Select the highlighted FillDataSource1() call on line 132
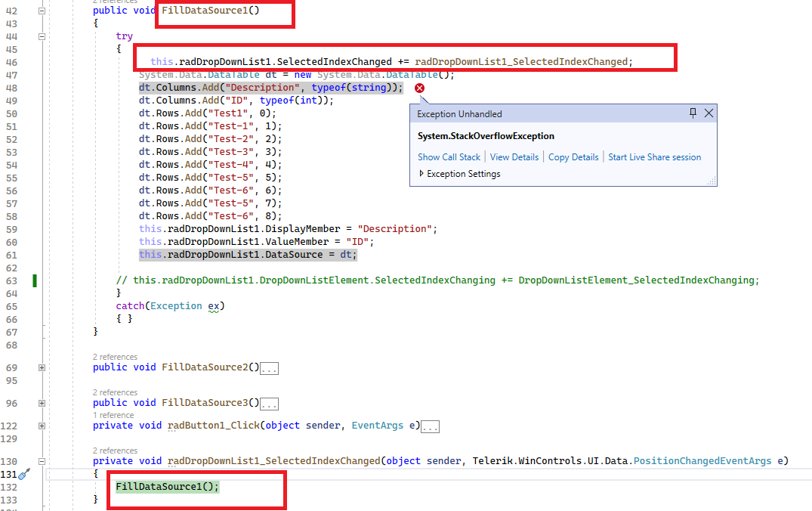The width and height of the screenshot is (812, 511). point(167,486)
